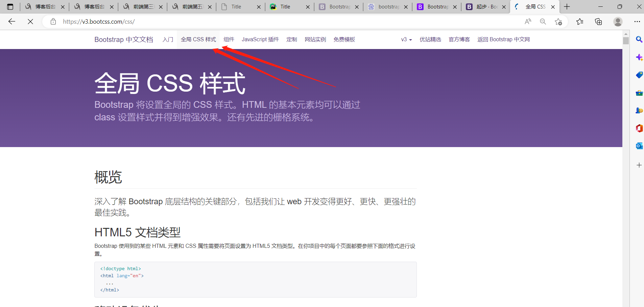Image resolution: width=644 pixels, height=307 pixels.
Task: Click the zoom out magnifier icon
Action: tap(543, 22)
